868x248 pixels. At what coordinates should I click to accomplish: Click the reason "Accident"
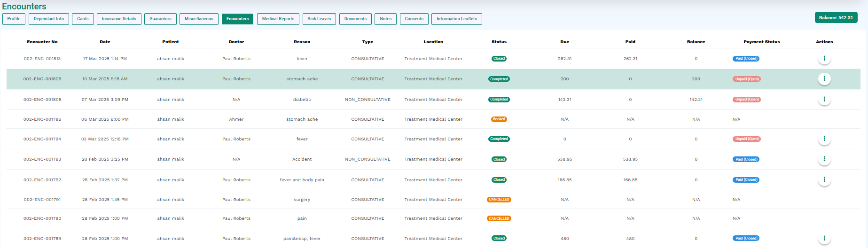coord(302,159)
